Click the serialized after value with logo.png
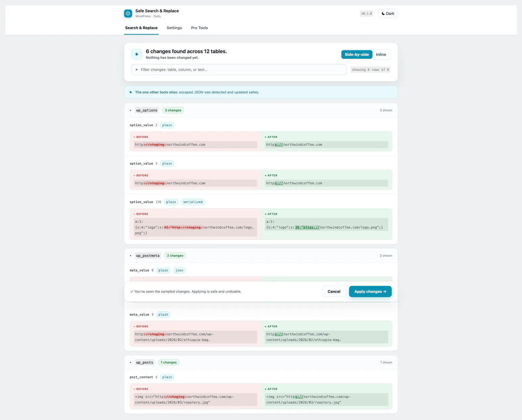Screen dimensions: 522x420 tap(327, 225)
